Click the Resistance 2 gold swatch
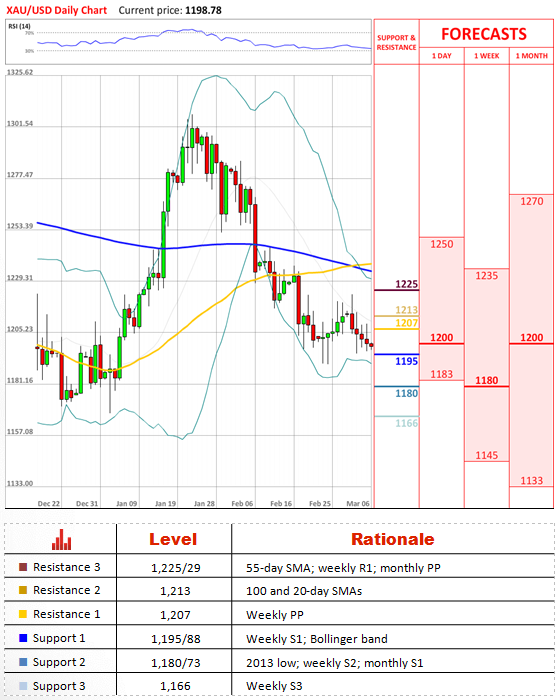557x700 pixels. point(23,590)
